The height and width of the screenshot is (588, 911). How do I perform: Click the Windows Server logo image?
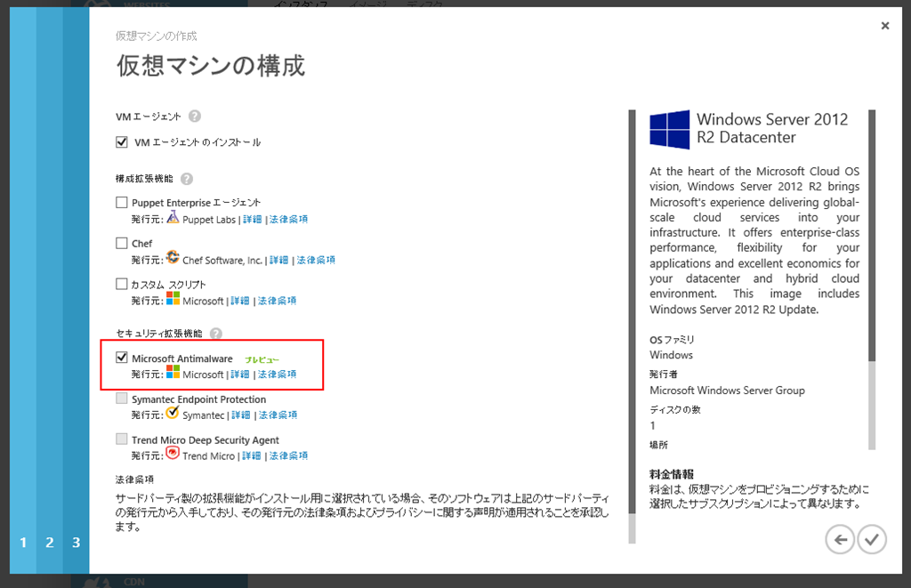point(669,130)
